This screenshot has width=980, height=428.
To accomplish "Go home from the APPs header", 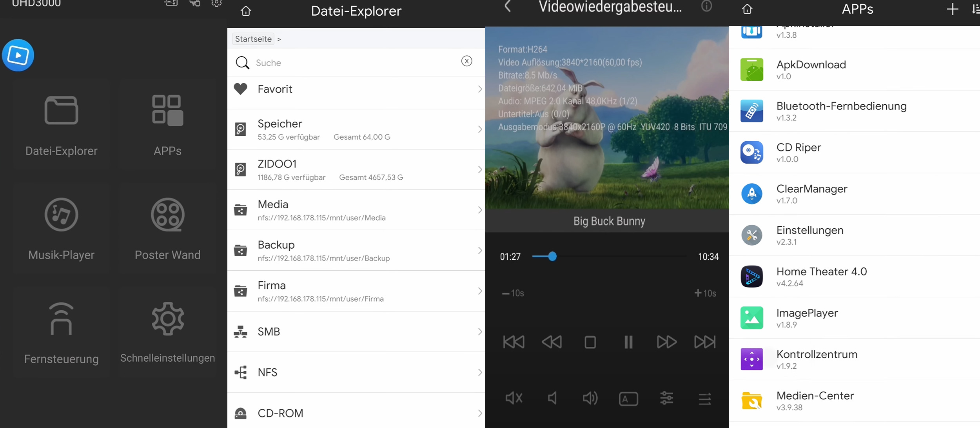I will 747,9.
